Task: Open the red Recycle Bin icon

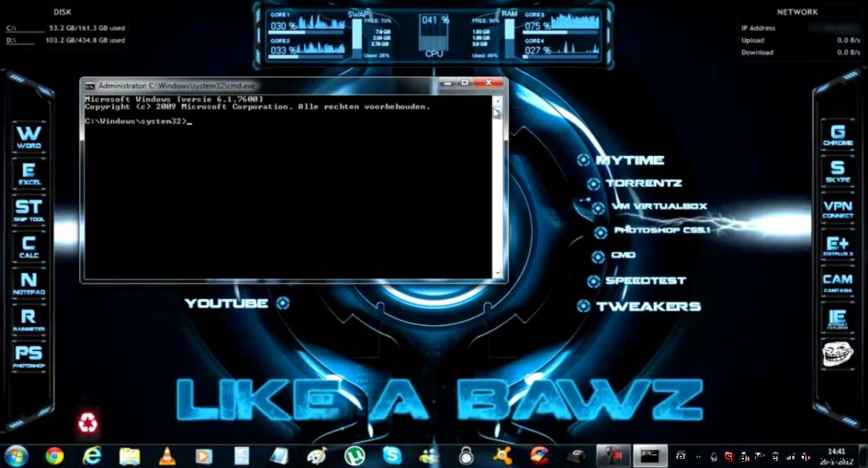Action: (x=88, y=423)
